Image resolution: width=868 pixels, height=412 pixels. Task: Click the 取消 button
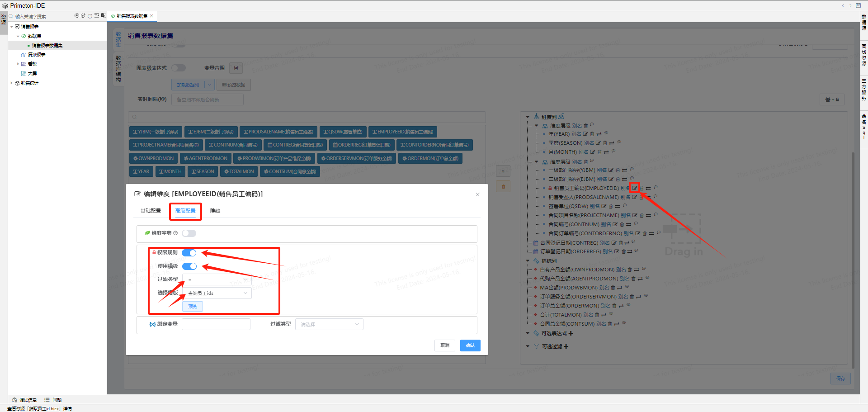(445, 346)
